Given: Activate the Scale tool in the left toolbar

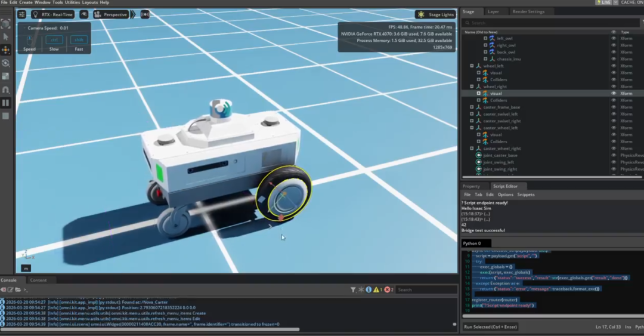Looking at the screenshot, I should tap(6, 76).
